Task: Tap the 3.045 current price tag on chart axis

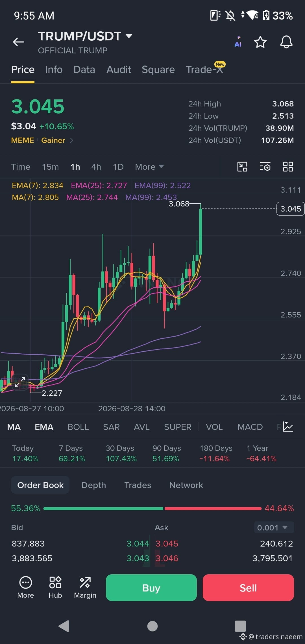Action: click(290, 209)
